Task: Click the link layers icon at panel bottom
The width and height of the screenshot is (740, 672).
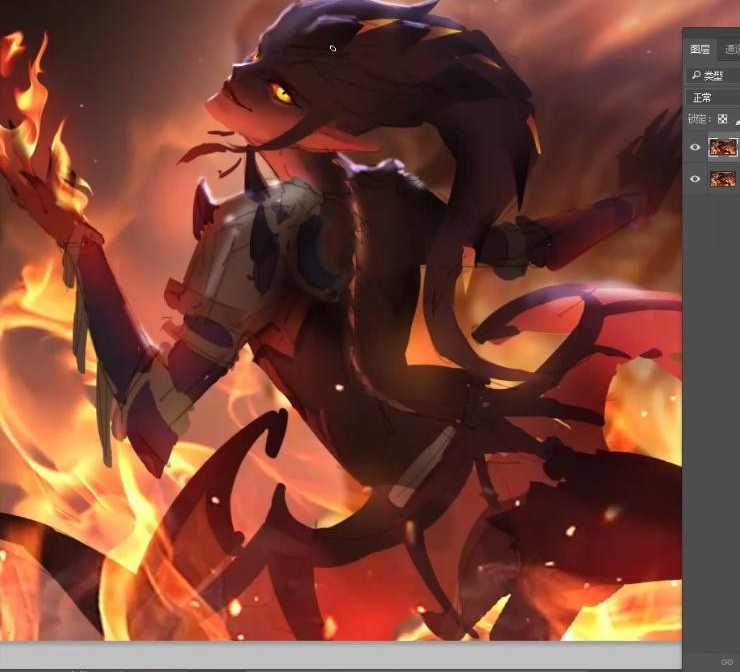Action: (727, 662)
